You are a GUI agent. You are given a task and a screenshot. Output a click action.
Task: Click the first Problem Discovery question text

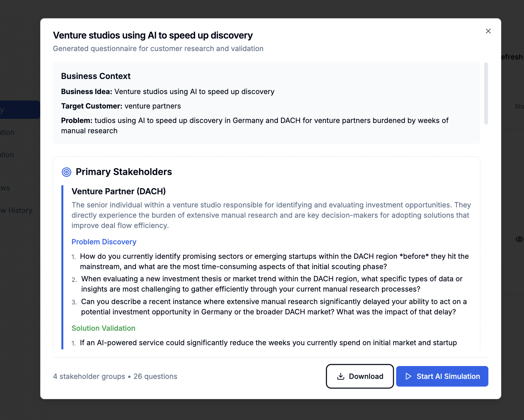click(x=274, y=261)
